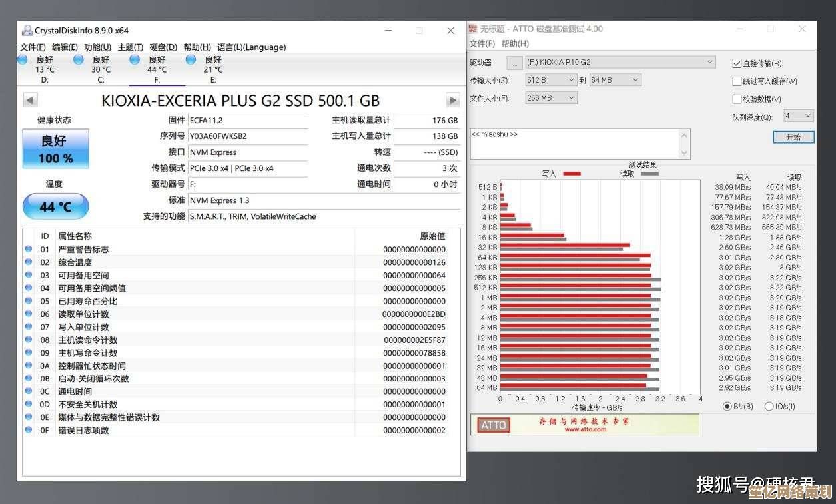Toggle 直接传输(R) checkbox

pyautogui.click(x=737, y=63)
